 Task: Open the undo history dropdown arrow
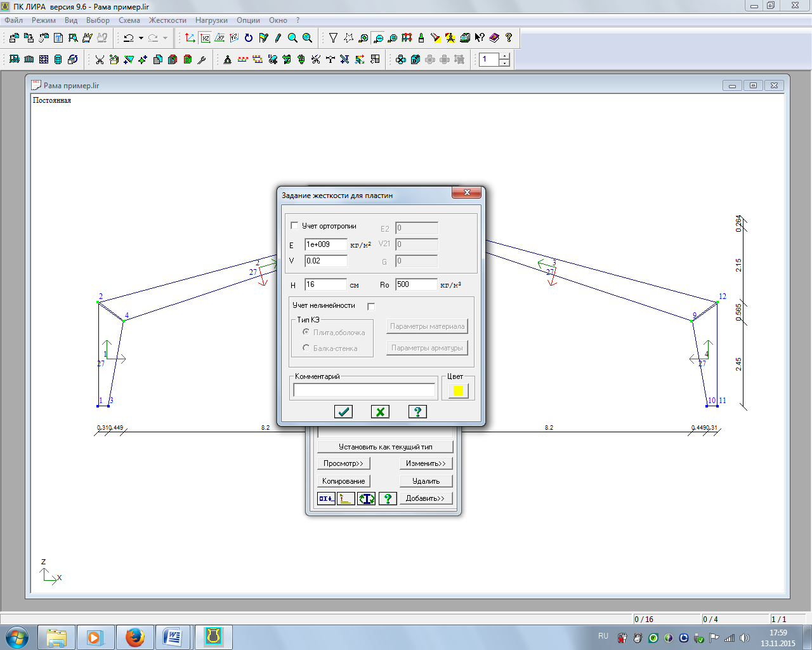(141, 38)
